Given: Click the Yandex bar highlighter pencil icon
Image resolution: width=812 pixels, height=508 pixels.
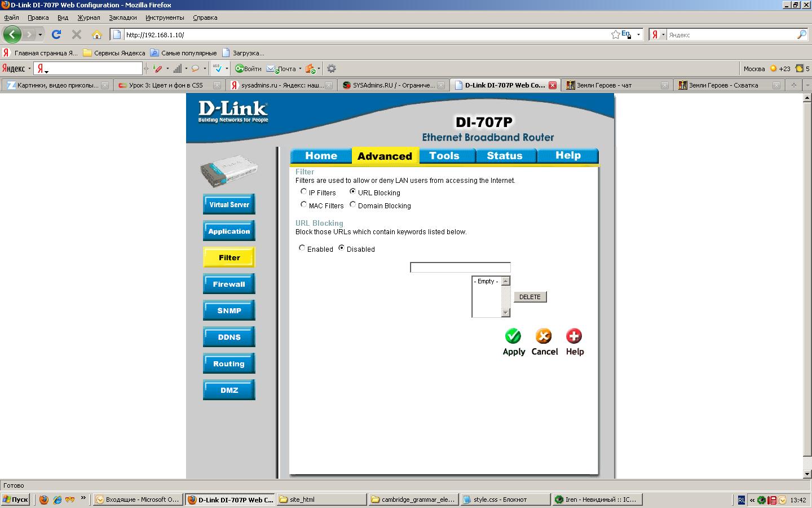Looking at the screenshot, I should point(158,68).
